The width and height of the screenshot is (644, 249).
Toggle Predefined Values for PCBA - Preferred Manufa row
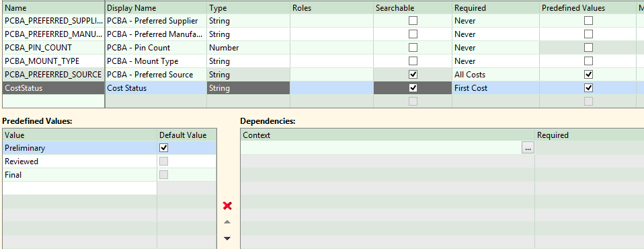pyautogui.click(x=589, y=34)
